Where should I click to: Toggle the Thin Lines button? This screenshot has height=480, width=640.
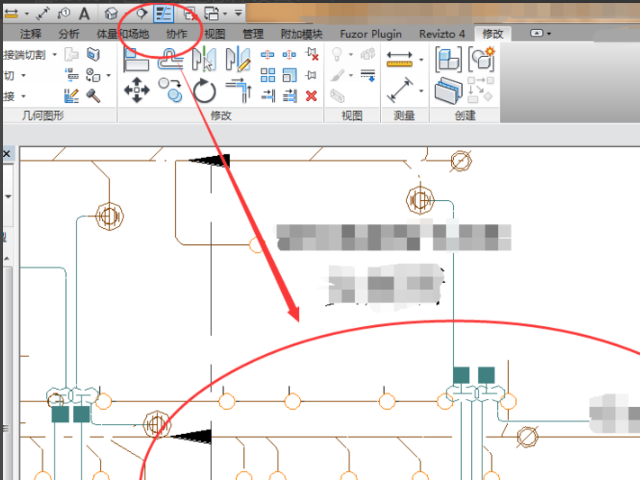[164, 14]
